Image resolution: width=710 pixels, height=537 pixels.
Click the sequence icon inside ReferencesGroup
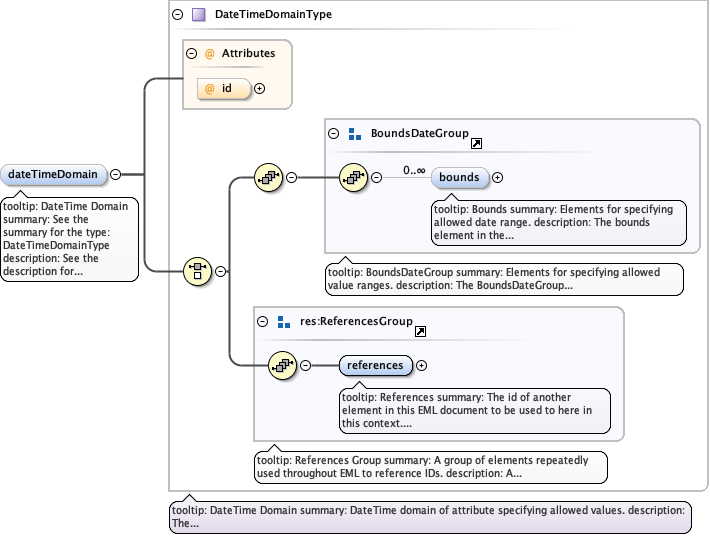(x=283, y=366)
